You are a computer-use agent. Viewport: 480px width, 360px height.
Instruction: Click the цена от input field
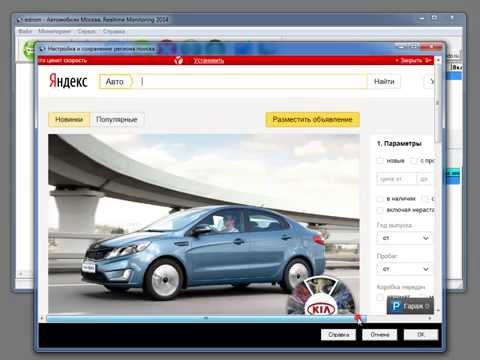click(396, 179)
